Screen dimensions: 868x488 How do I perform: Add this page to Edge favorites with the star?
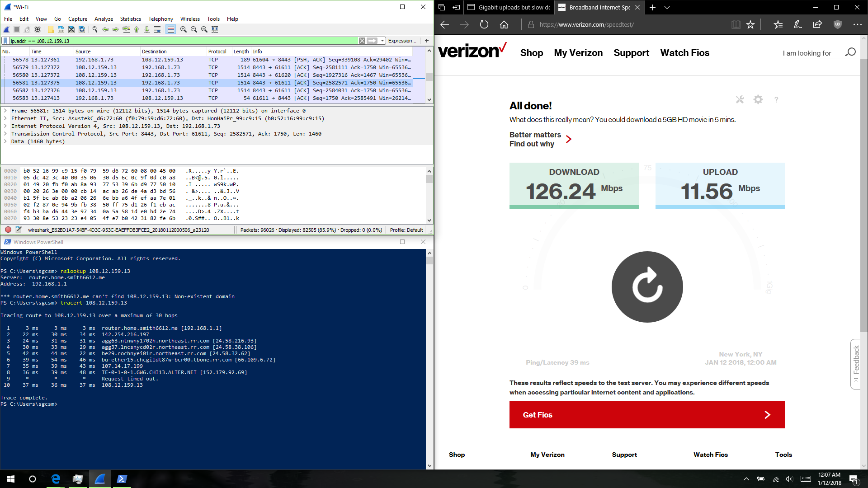coord(750,24)
